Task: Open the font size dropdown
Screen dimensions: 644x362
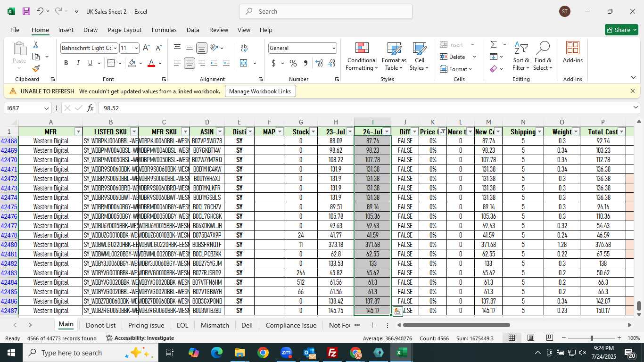Action: (x=136, y=48)
